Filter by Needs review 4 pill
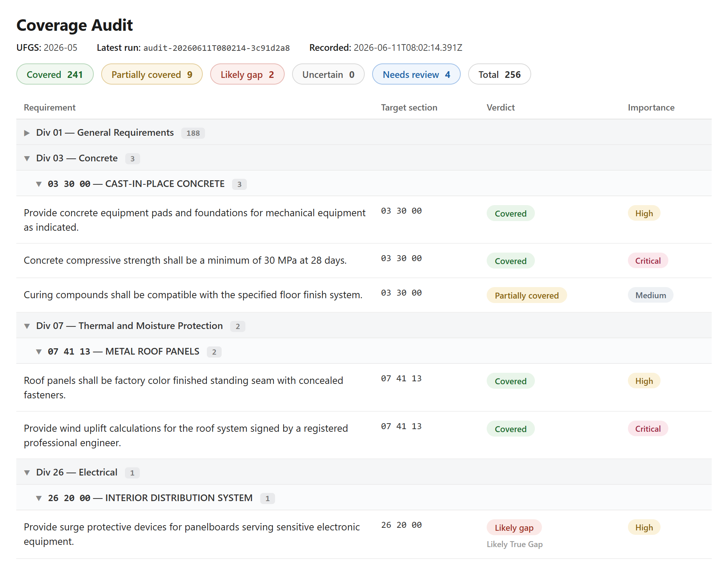 (416, 74)
